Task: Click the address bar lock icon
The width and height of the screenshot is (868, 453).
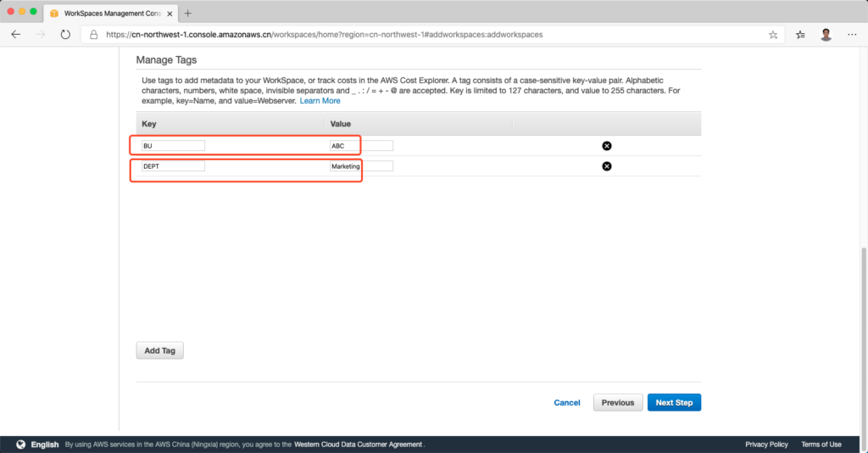Action: pyautogui.click(x=93, y=35)
